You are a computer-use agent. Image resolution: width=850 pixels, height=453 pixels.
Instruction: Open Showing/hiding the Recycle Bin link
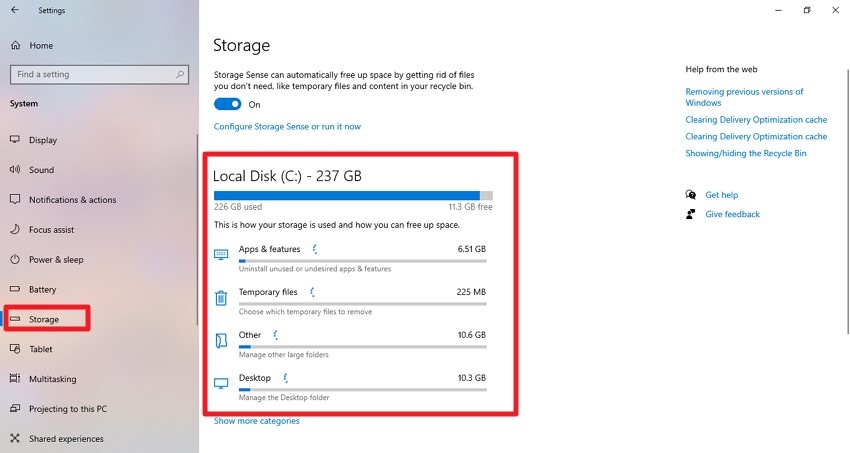(x=746, y=153)
